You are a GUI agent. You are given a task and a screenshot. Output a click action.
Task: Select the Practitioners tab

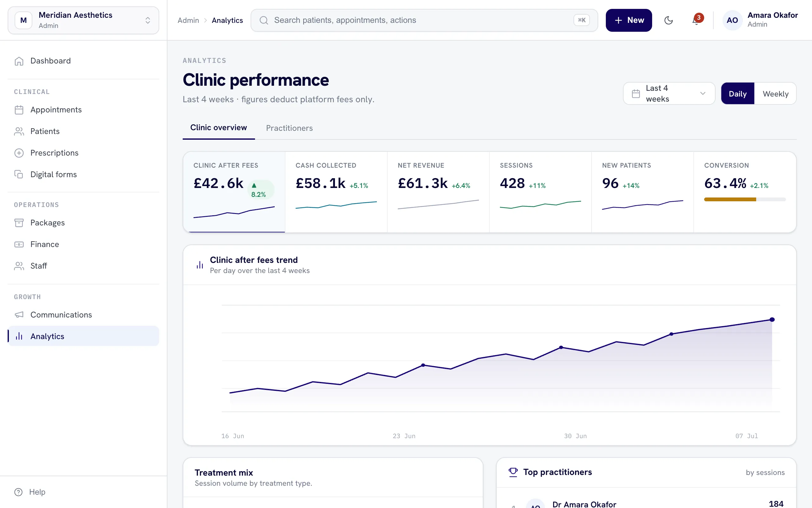point(289,128)
